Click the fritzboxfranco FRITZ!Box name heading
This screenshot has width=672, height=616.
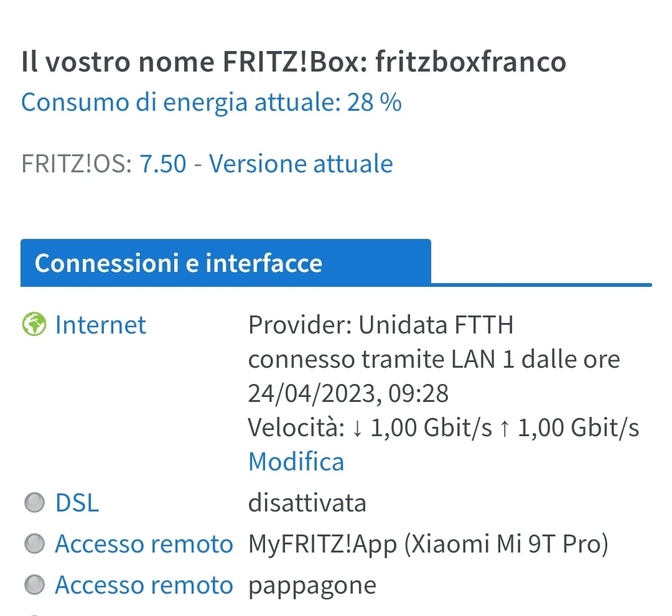pos(294,62)
